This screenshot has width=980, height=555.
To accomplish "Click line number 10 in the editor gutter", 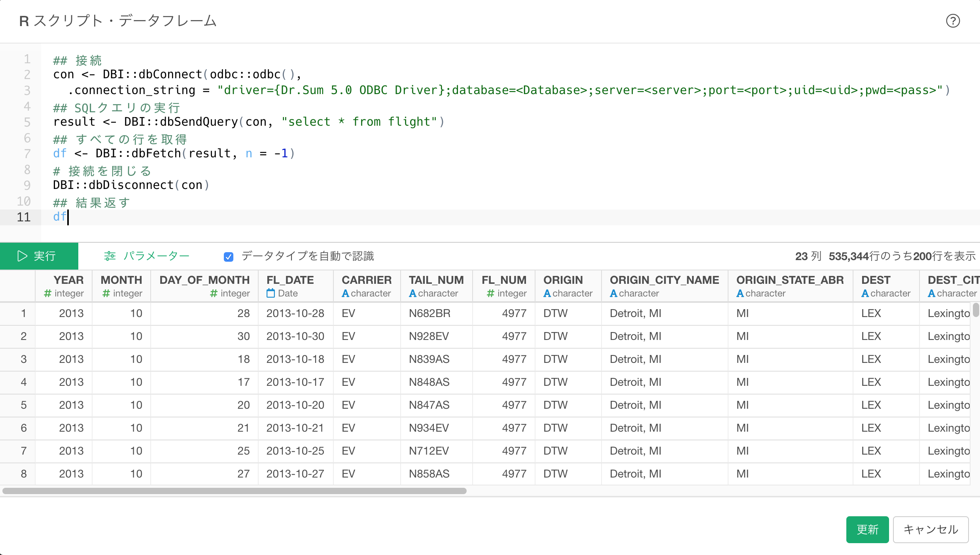I will 23,201.
